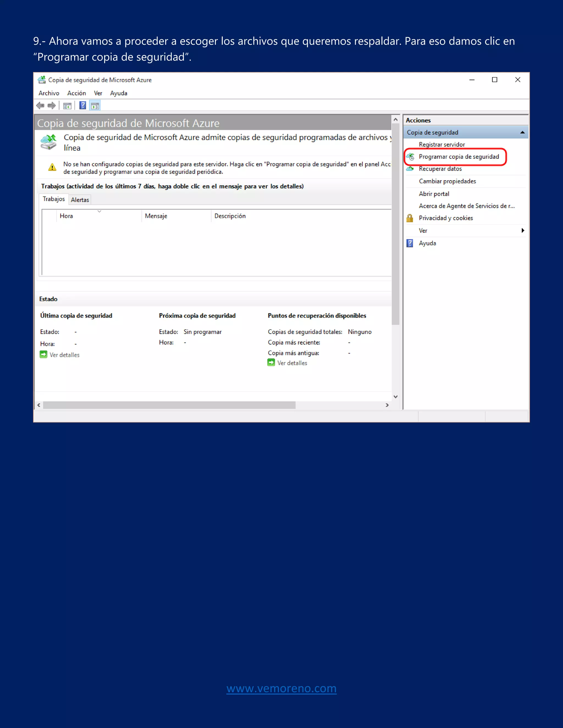Click the Mensaje column header
This screenshot has height=728, width=563.
176,216
